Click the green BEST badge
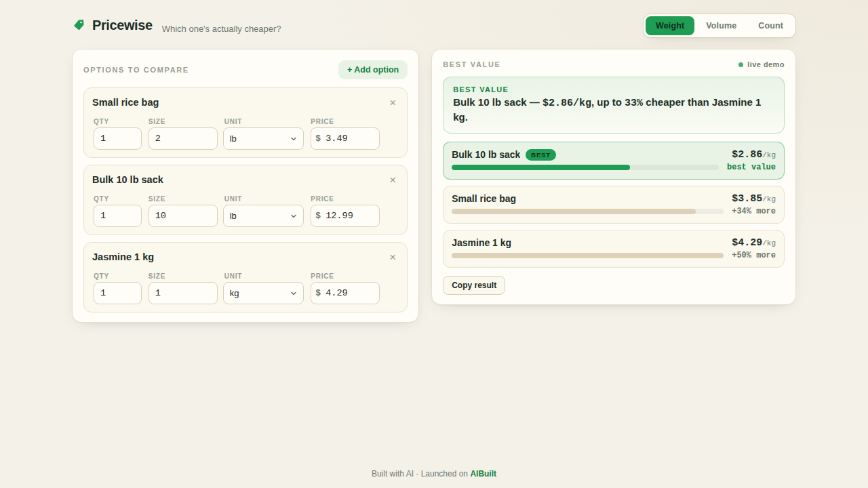 (540, 155)
